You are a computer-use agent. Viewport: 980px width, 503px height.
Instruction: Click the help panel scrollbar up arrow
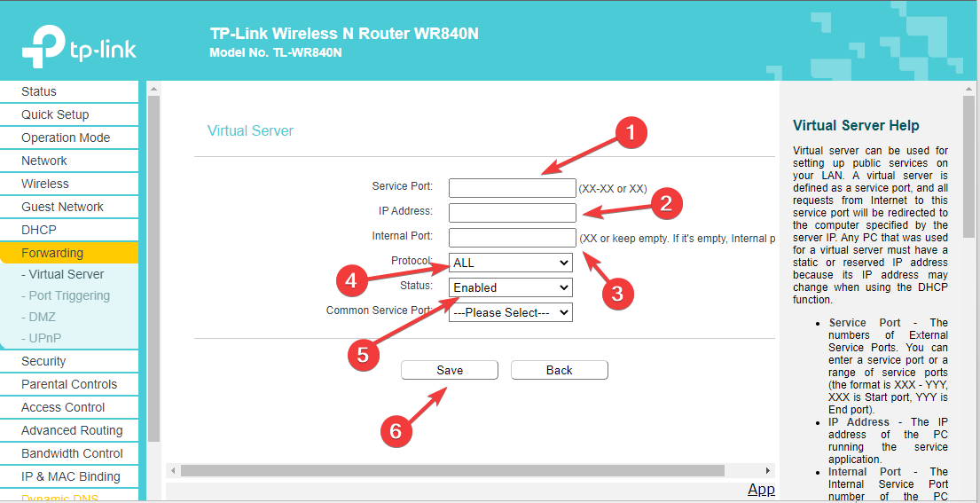[x=968, y=90]
